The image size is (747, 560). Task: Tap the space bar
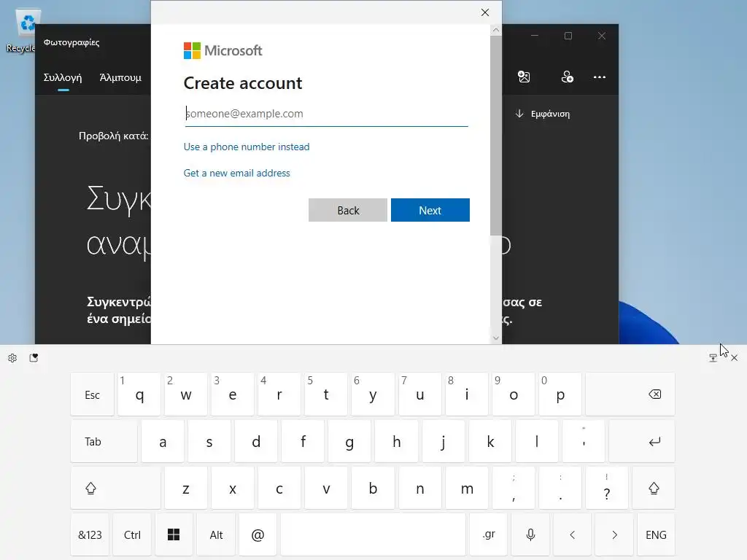(373, 534)
